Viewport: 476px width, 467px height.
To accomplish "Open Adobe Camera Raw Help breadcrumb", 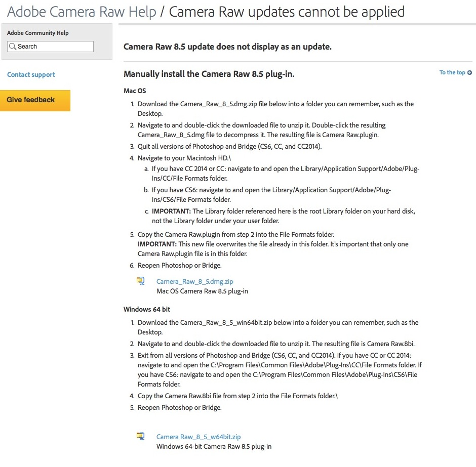I will (82, 12).
